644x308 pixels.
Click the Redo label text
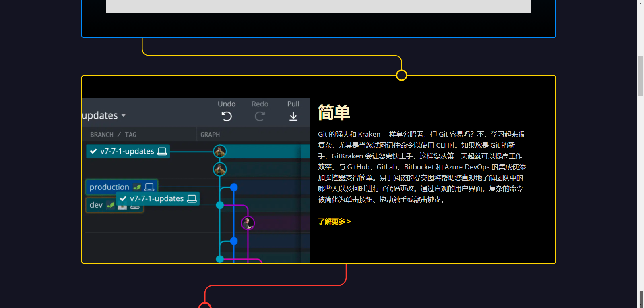point(260,104)
